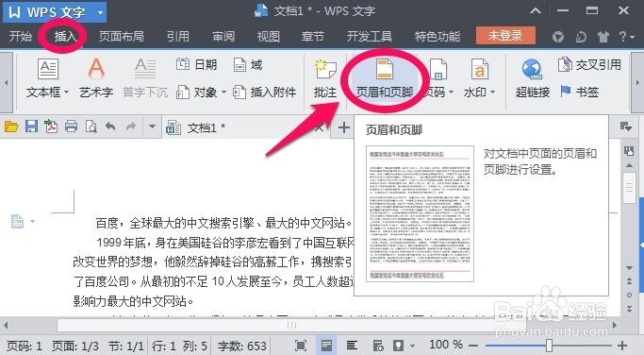Switch to the 审阅 tab
The image size is (644, 355).
click(x=223, y=37)
